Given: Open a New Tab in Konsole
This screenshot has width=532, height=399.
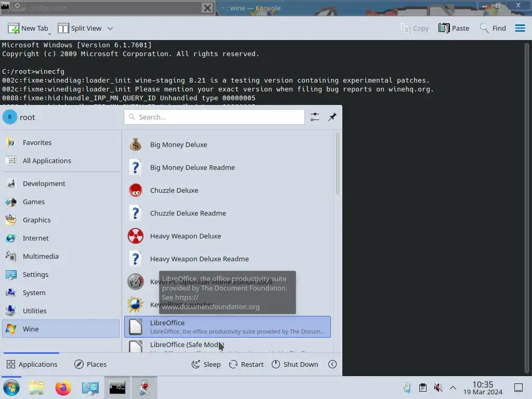Looking at the screenshot, I should [x=28, y=28].
